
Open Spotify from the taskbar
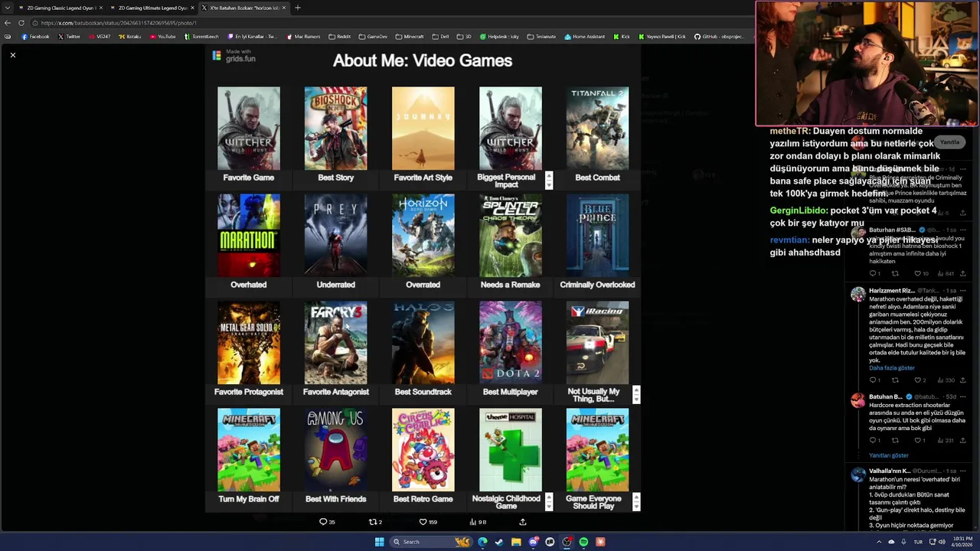click(x=583, y=542)
